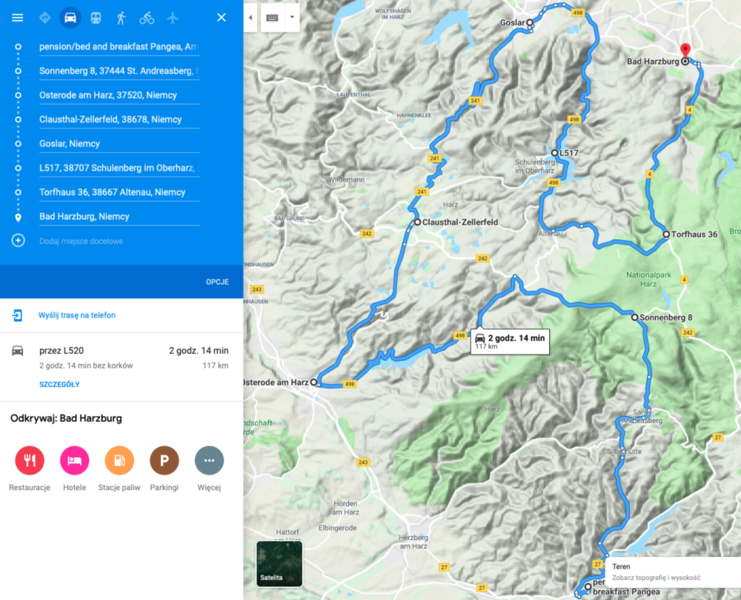Screen dimensions: 741x600
Task: Click Wyślij trasę na telefon
Action: [77, 315]
